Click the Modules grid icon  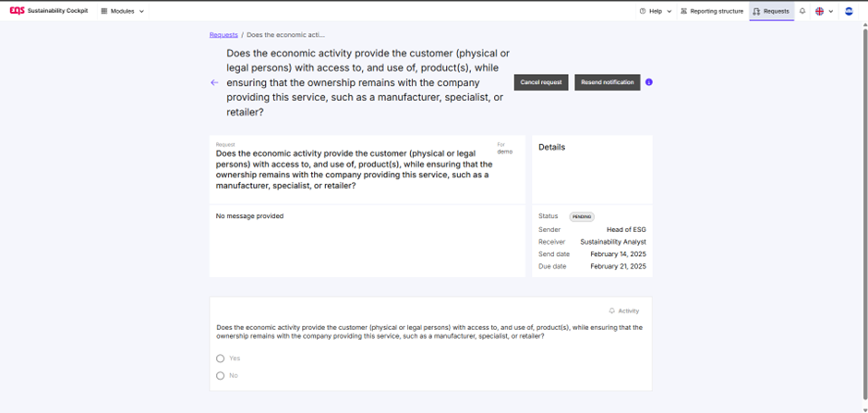tap(104, 11)
